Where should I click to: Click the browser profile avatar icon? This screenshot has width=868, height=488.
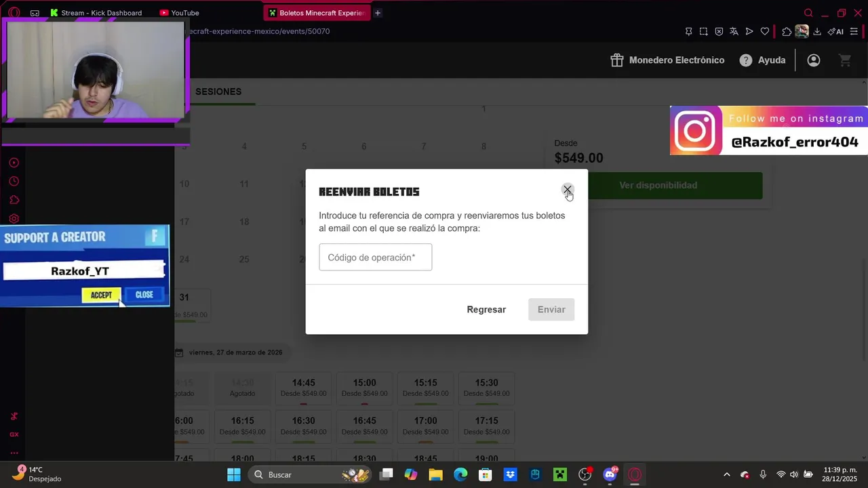click(802, 31)
